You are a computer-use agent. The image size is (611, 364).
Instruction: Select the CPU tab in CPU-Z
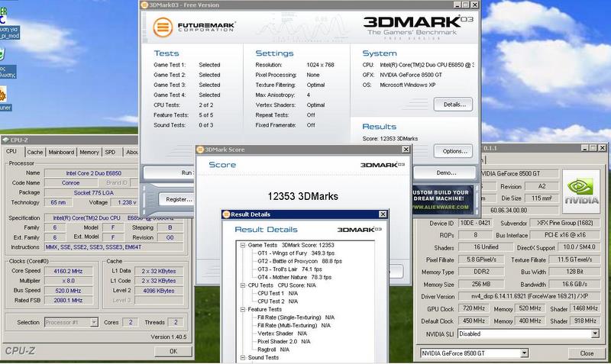tap(11, 151)
